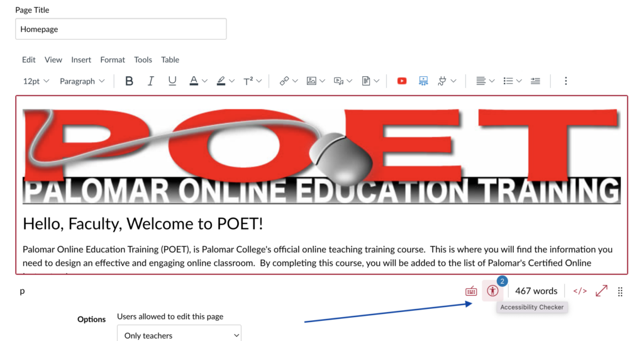Open the Edit menu

coord(29,60)
